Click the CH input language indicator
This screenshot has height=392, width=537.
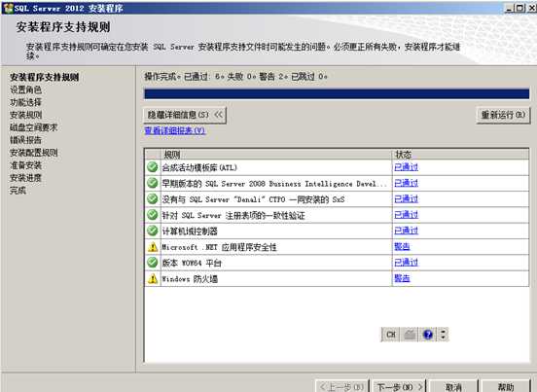coord(390,335)
